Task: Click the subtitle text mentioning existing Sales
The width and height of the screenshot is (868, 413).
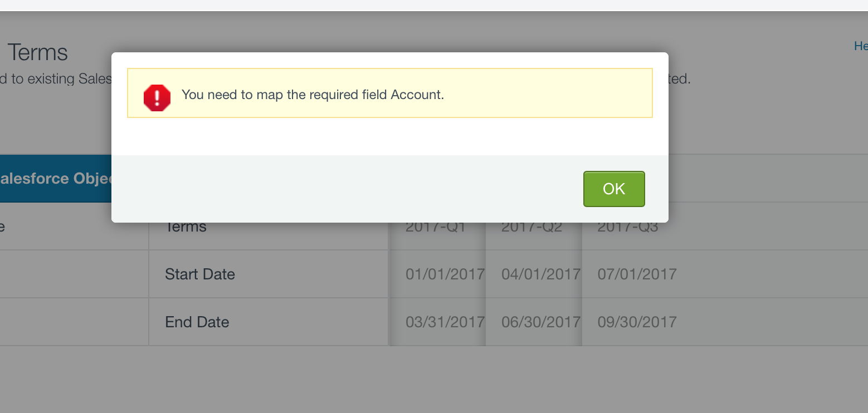Action: point(56,79)
